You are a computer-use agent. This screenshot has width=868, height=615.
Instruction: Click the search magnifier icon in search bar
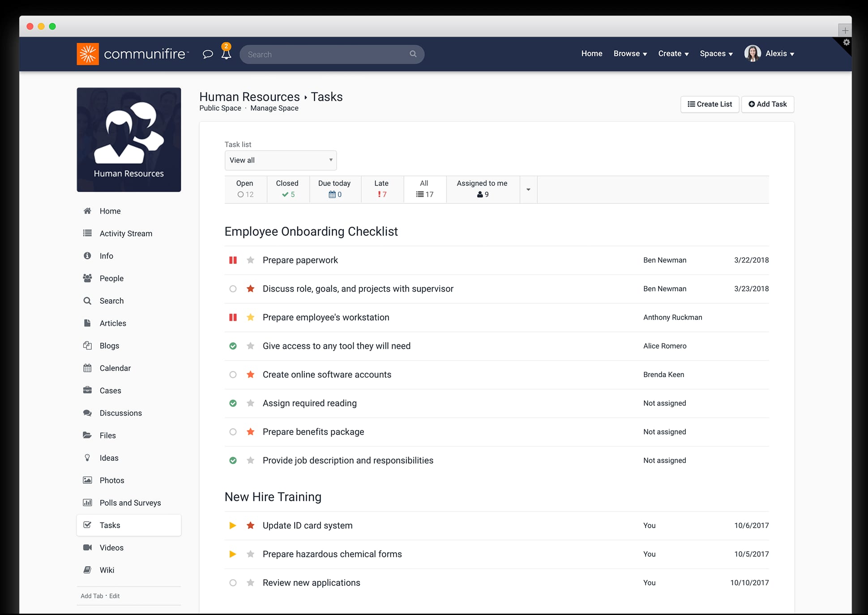[413, 54]
